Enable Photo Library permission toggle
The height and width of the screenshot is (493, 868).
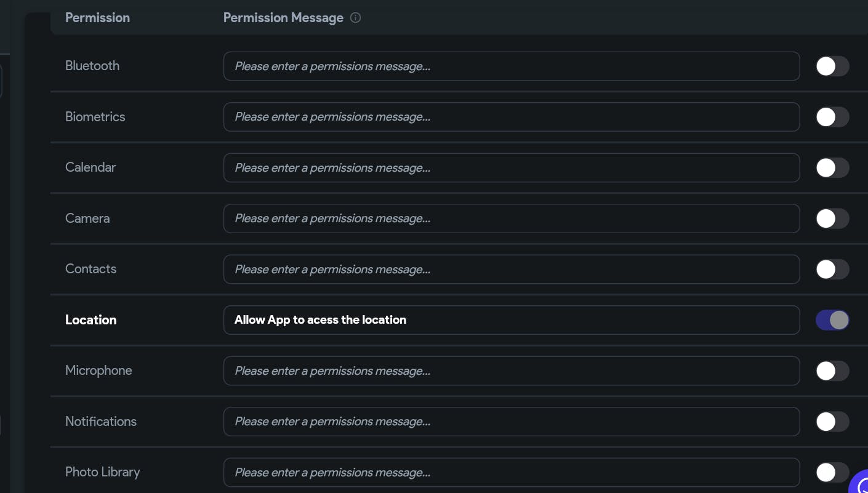[832, 473]
